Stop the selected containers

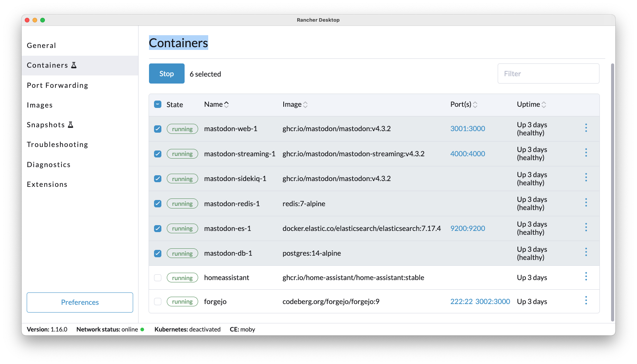click(166, 73)
